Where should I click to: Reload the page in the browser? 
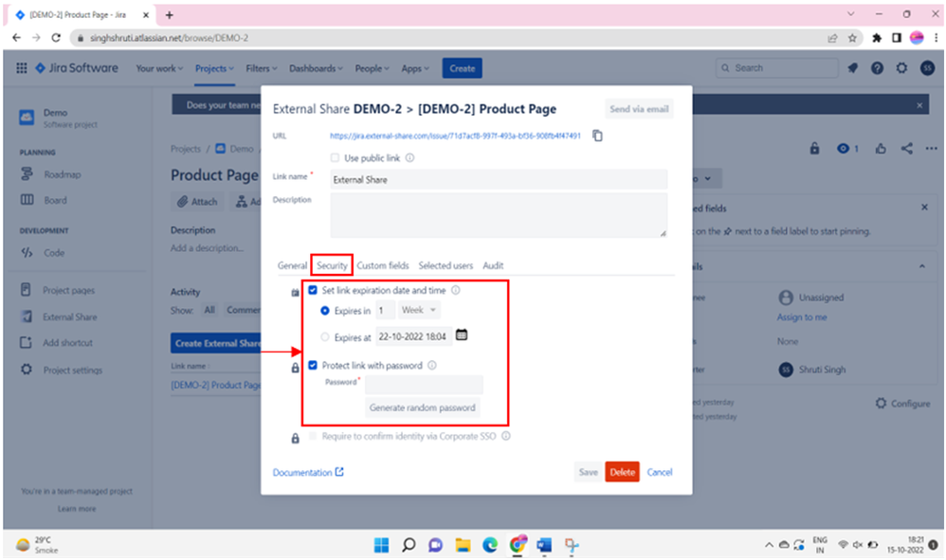tap(56, 38)
